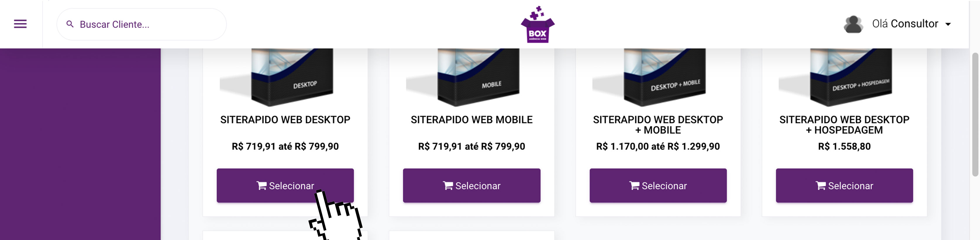980x240 pixels.
Task: Click the consultant avatar icon
Action: pyautogui.click(x=853, y=24)
